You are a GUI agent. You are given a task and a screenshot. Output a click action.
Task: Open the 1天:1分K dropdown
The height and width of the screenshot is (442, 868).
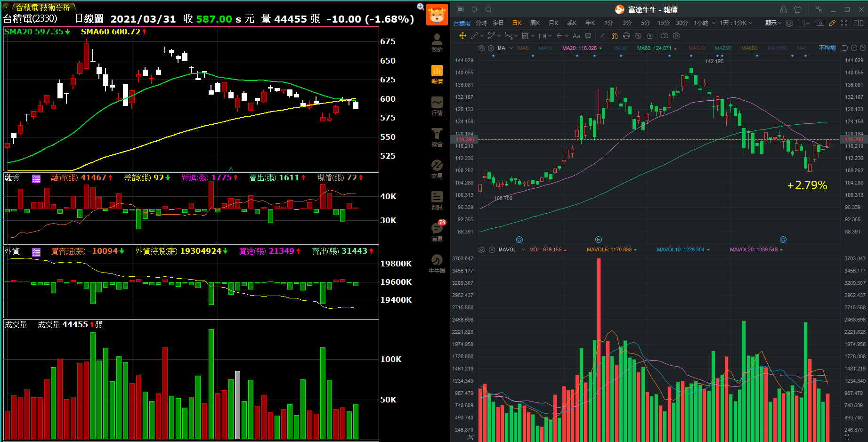[x=736, y=23]
